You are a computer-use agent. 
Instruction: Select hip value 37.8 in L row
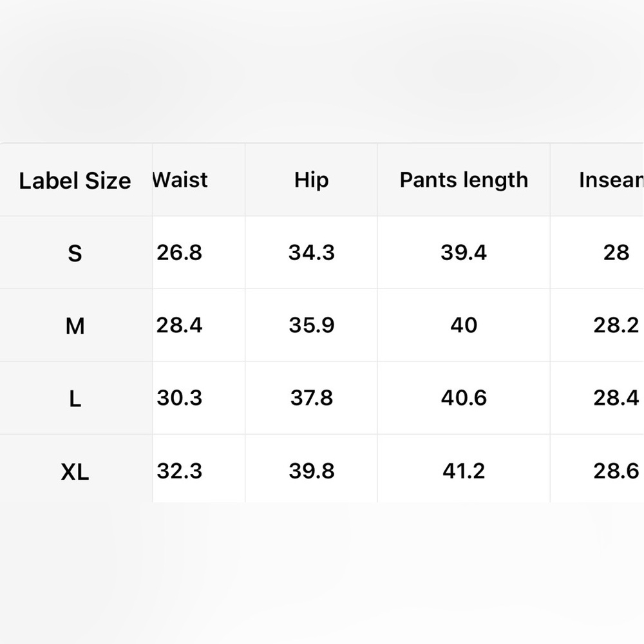(312, 398)
